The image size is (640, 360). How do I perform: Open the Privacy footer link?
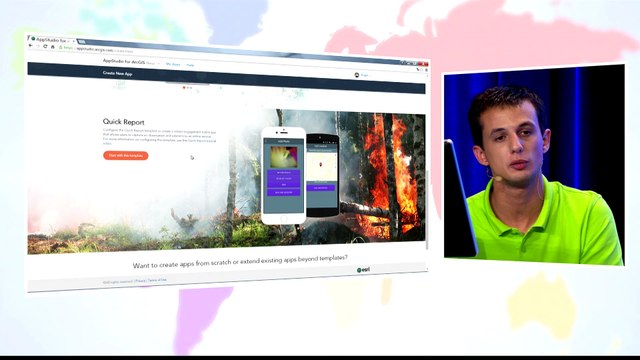pyautogui.click(x=140, y=281)
